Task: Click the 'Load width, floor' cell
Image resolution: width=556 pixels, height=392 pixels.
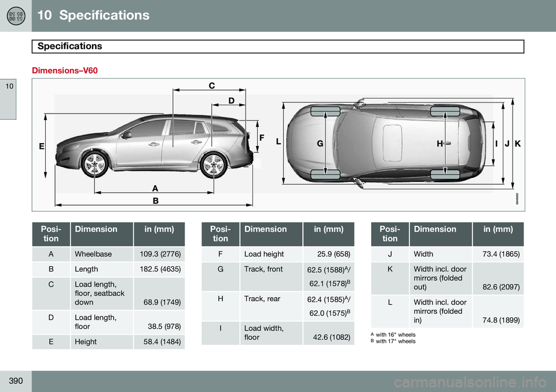Action: pos(271,333)
